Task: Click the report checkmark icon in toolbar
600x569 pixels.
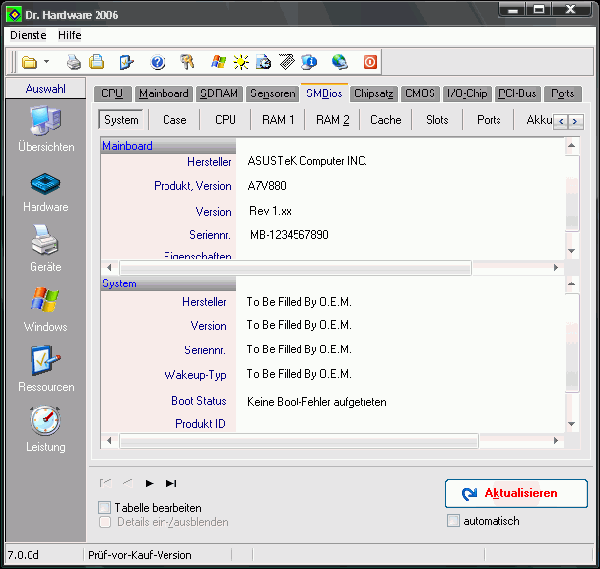Action: coord(126,62)
